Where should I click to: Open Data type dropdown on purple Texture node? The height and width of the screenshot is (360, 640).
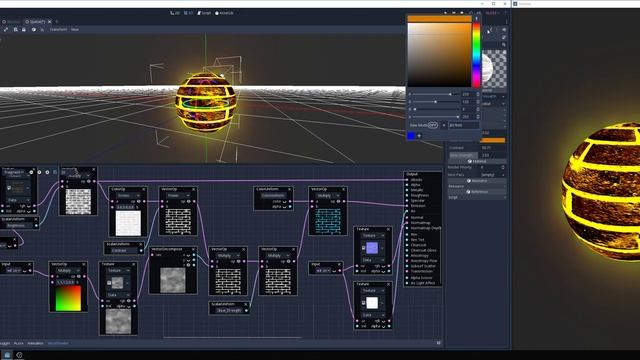(372, 260)
